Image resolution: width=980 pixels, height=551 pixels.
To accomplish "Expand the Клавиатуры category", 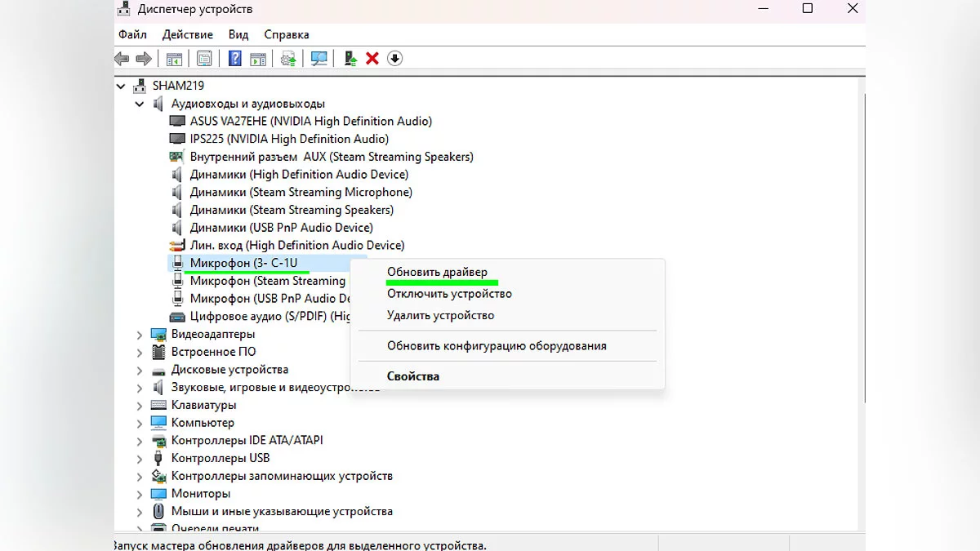I will click(140, 406).
